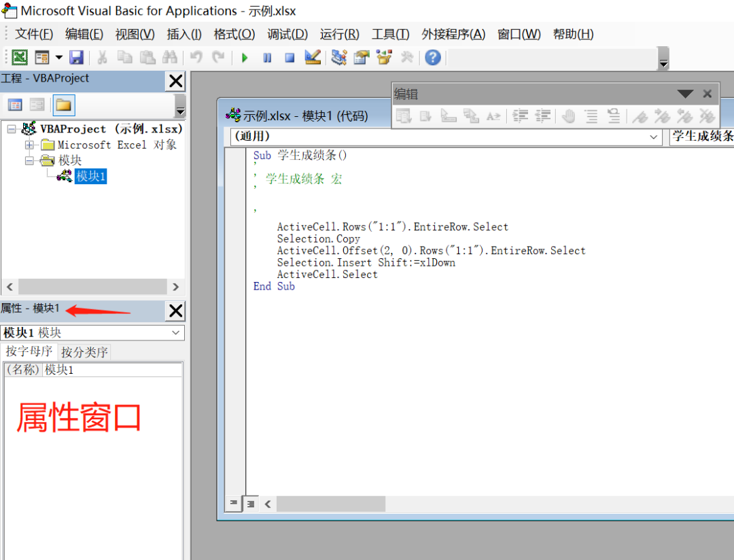
Task: Open 编辑 toolbar options triangle
Action: pyautogui.click(x=685, y=94)
